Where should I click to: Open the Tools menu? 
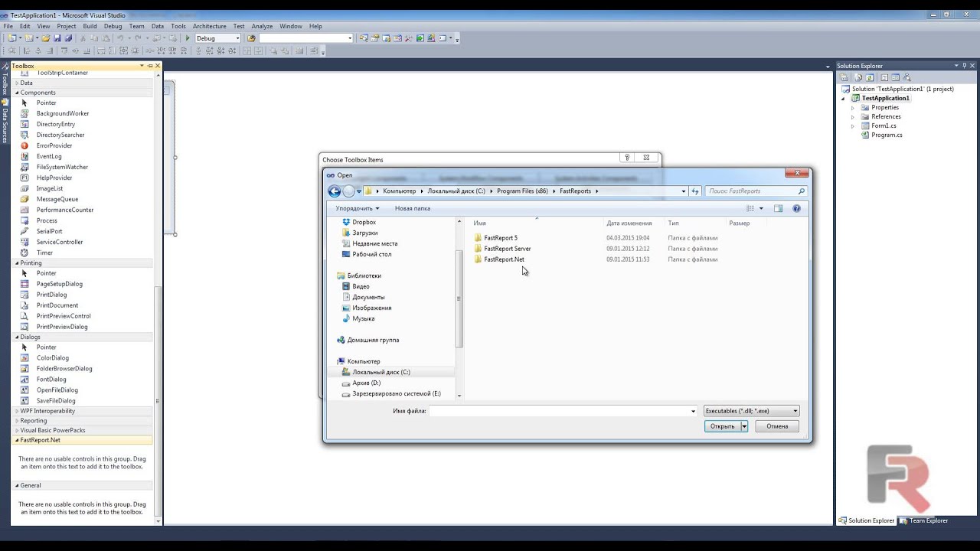click(178, 26)
